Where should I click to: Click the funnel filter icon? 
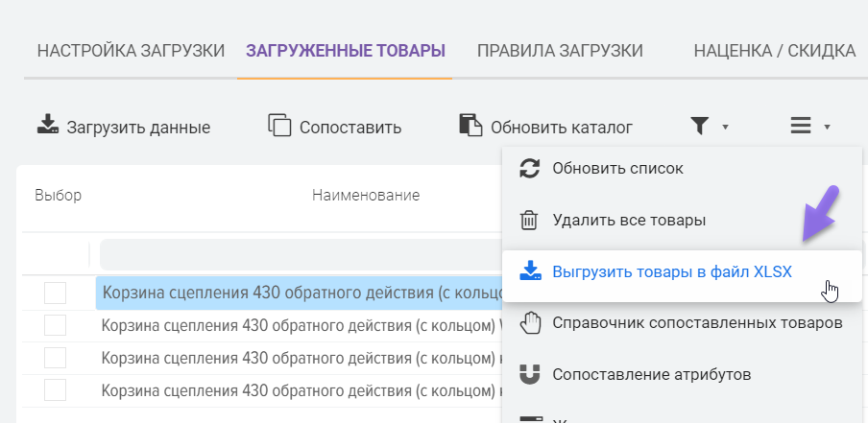(x=701, y=126)
